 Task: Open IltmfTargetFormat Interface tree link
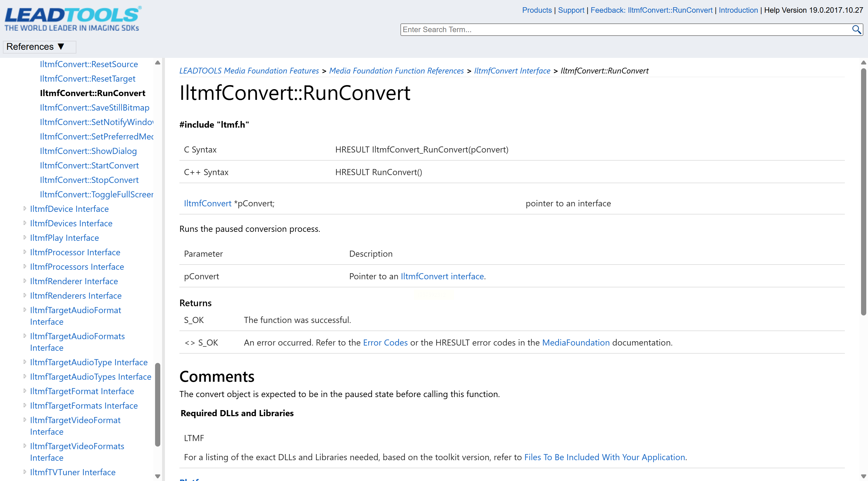(82, 391)
